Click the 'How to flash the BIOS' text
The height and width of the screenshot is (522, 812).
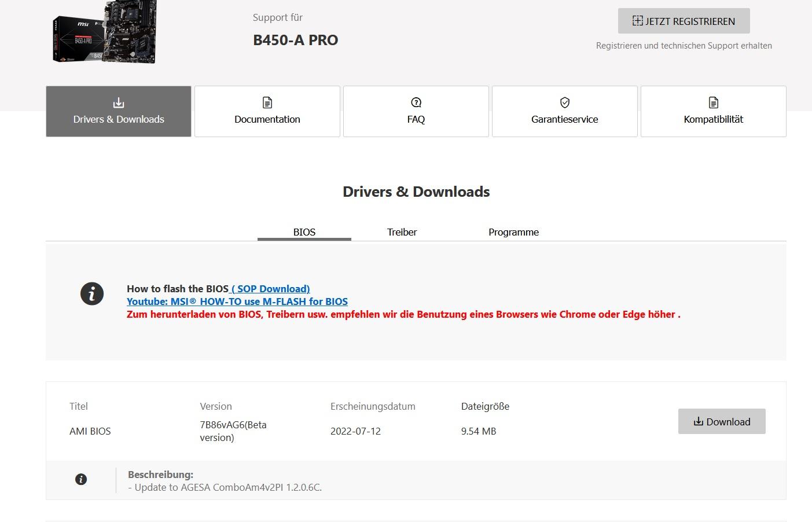click(178, 289)
